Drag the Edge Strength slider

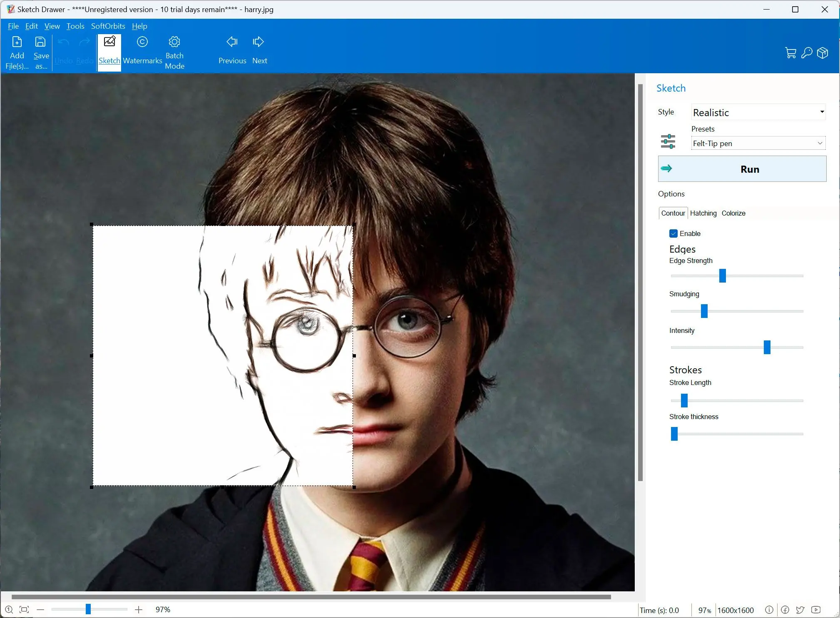(723, 276)
